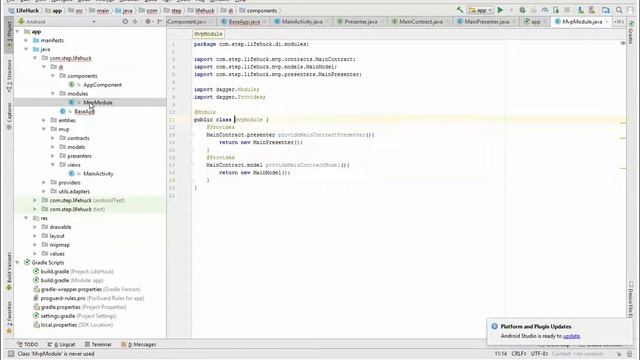This screenshot has height=360, width=640.
Task: Collapse the java folder in tree
Action: tap(26, 49)
